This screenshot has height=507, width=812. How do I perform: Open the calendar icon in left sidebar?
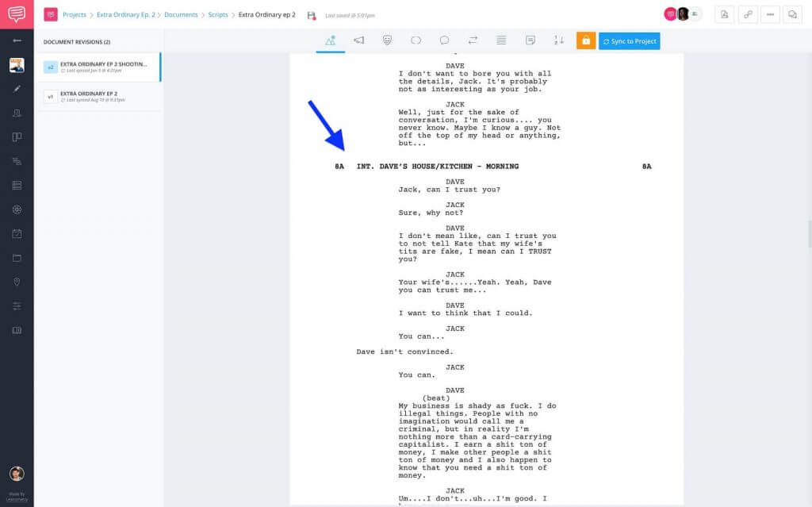pyautogui.click(x=17, y=233)
